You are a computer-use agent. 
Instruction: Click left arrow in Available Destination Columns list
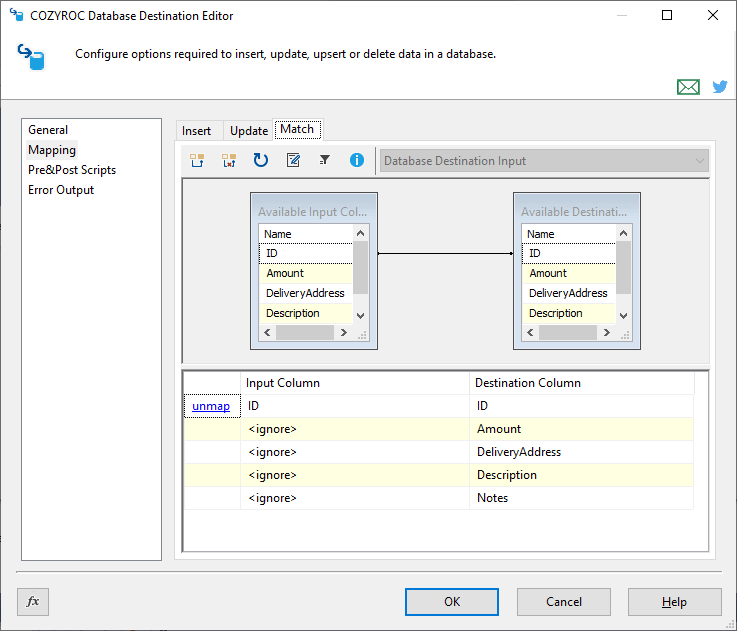(531, 332)
